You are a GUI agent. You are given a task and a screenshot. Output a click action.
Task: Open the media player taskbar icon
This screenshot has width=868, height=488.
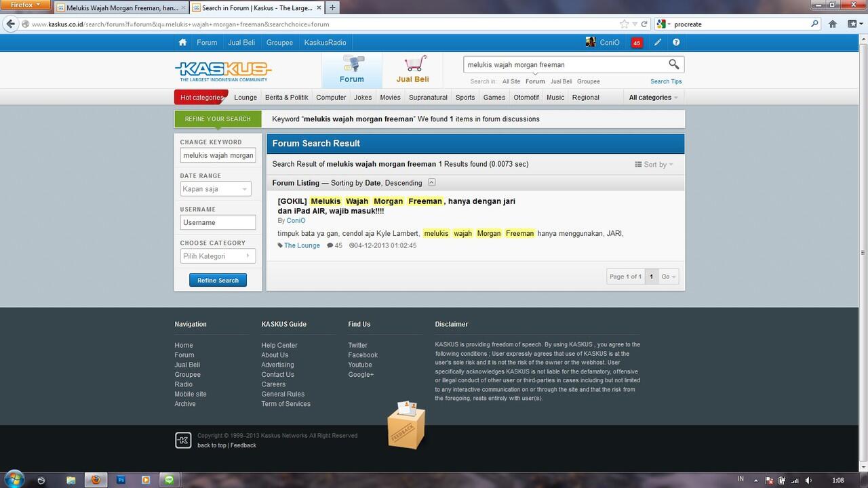tap(146, 480)
